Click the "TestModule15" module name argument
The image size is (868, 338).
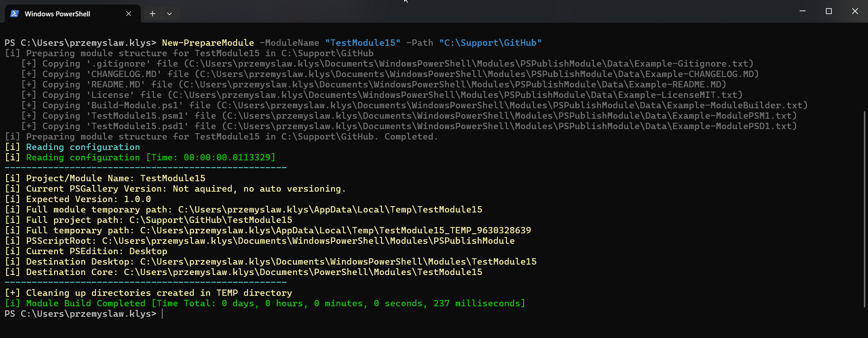362,43
